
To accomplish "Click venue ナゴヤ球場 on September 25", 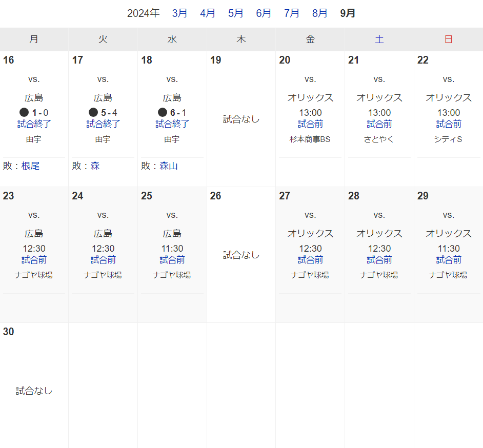I will tap(172, 275).
